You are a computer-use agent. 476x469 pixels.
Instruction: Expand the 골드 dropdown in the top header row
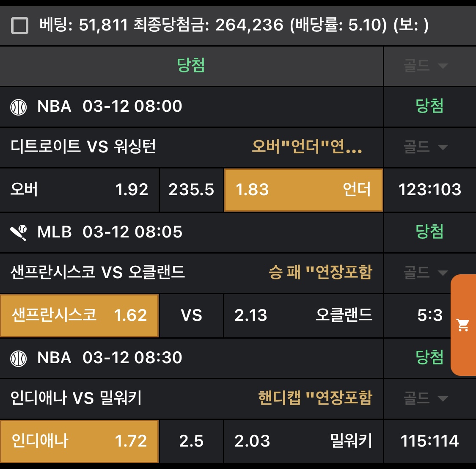426,66
